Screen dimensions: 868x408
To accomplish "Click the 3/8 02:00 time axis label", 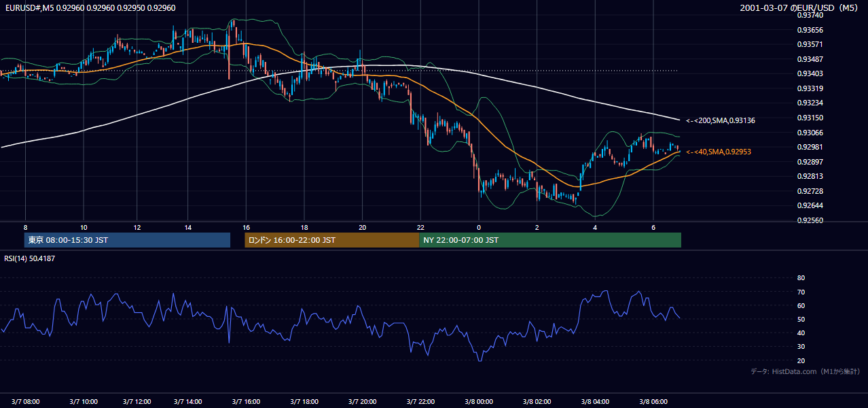I will (537, 402).
